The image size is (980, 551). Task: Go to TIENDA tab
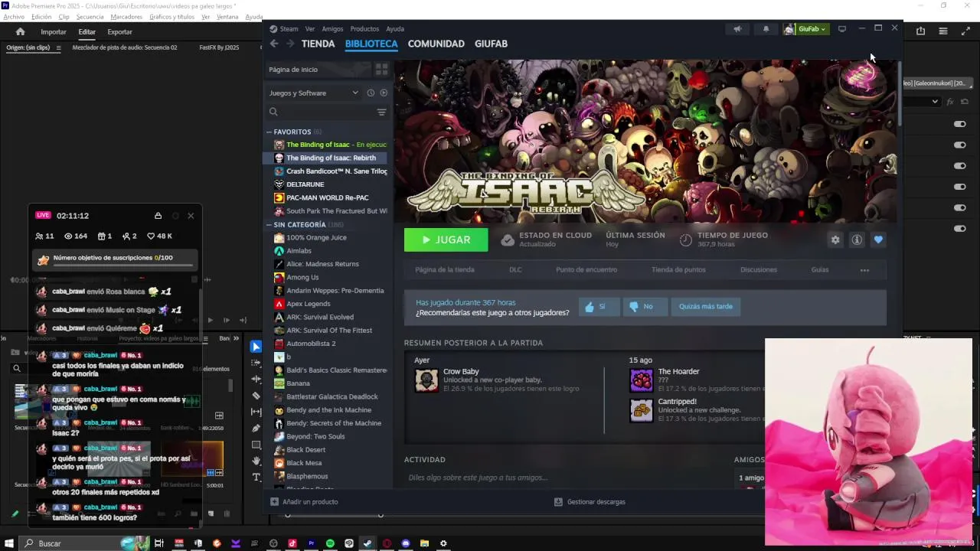coord(318,44)
